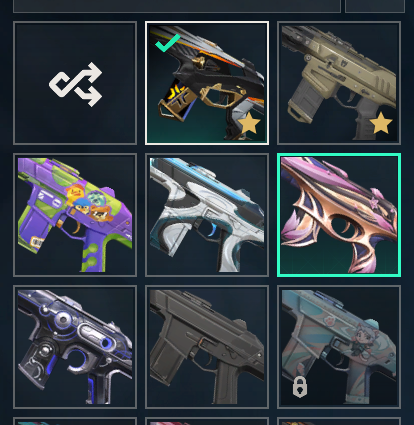414x425 pixels.
Task: Click the green equipped checkmark
Action: pos(168,43)
